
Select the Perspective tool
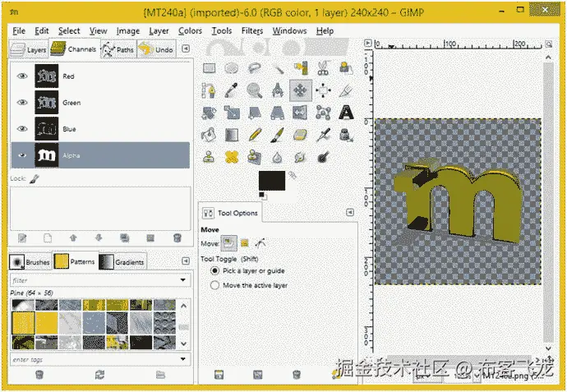pos(278,113)
